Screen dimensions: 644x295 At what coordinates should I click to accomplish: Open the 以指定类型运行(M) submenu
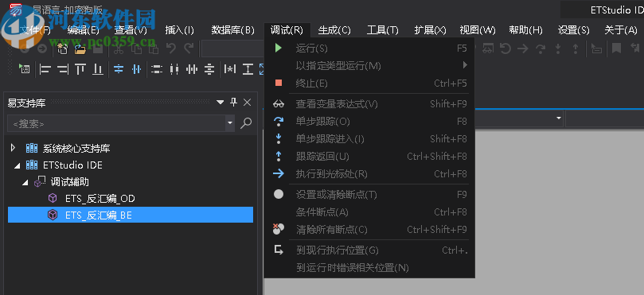[x=369, y=66]
